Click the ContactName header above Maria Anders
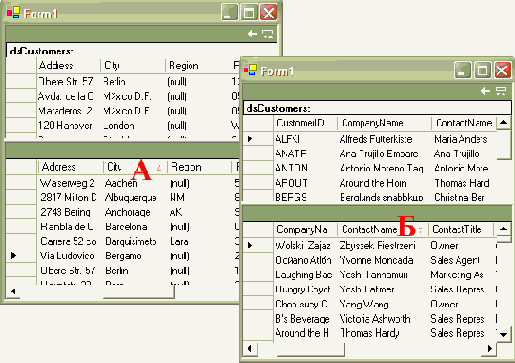Viewport: 515px width, 363px height. (464, 123)
